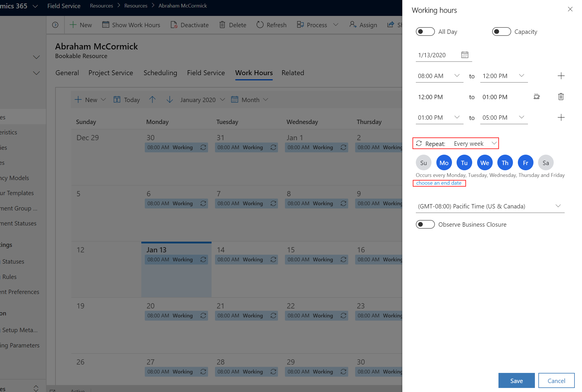Click the refresh/repeat icon on calendar entry
The width and height of the screenshot is (582, 392).
pos(203,259)
